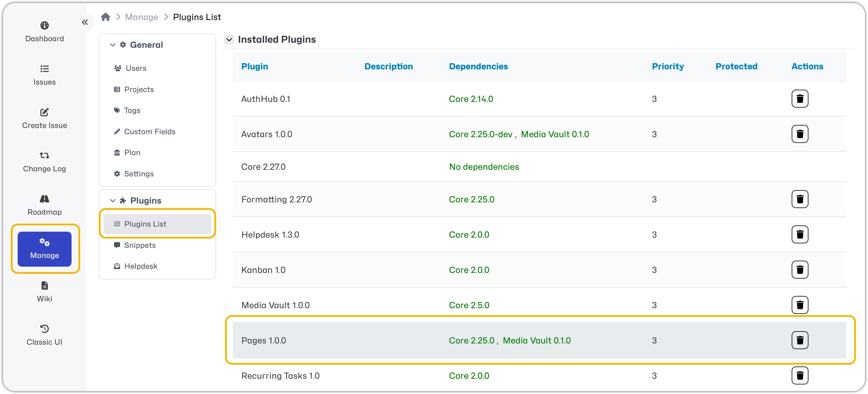Collapse the General menu section
Viewport: 868px width, 394px height.
tap(113, 45)
